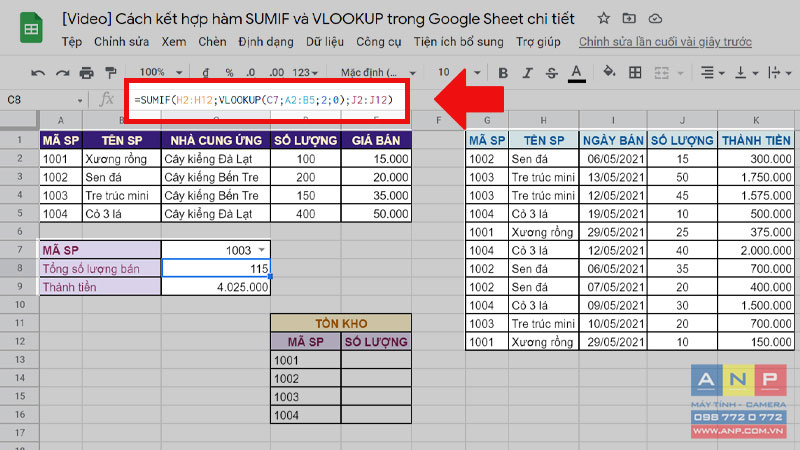Select column A header
This screenshot has height=450, width=800.
61,120
